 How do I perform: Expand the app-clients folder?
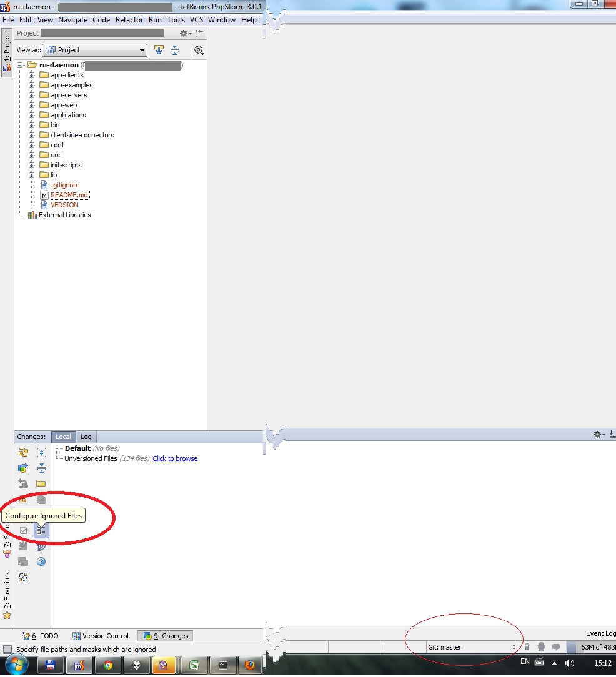point(31,75)
